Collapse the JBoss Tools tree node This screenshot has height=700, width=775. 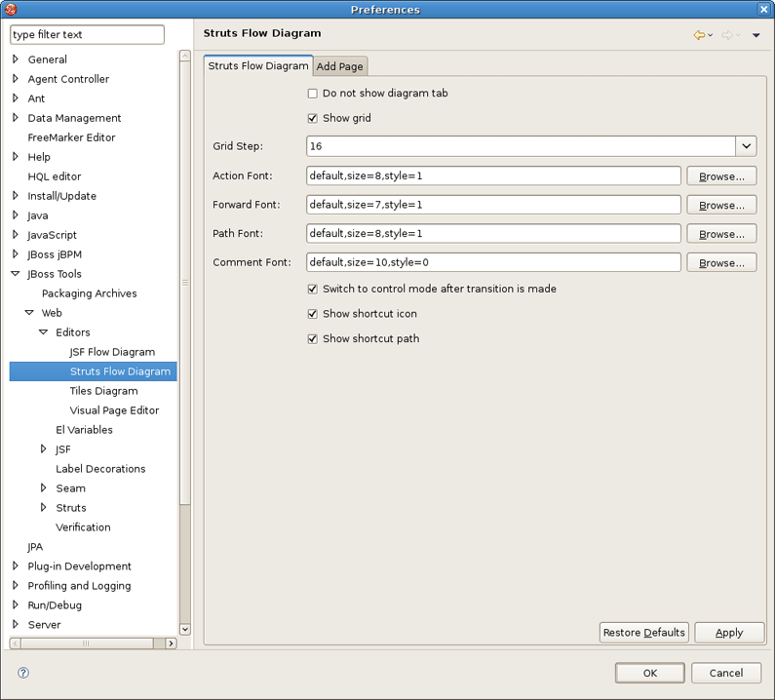tap(16, 273)
